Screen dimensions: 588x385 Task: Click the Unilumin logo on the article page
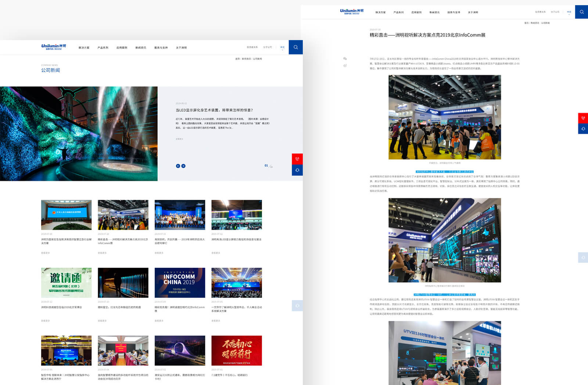pos(352,11)
